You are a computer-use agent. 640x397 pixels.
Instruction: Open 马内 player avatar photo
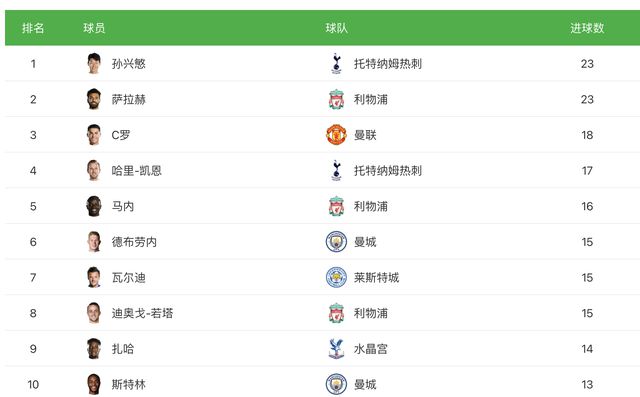pyautogui.click(x=94, y=206)
